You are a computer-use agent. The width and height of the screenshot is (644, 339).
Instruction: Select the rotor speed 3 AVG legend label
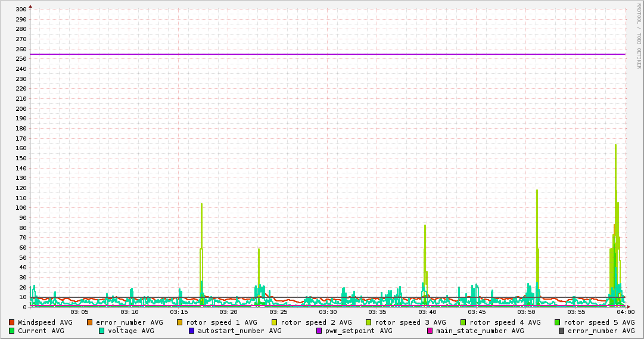pyautogui.click(x=410, y=322)
